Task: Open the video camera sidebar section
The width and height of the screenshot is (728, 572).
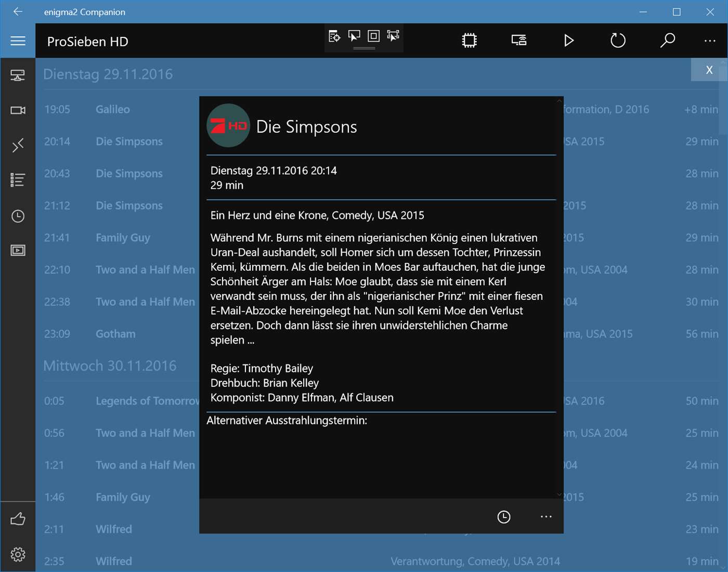Action: 18,110
